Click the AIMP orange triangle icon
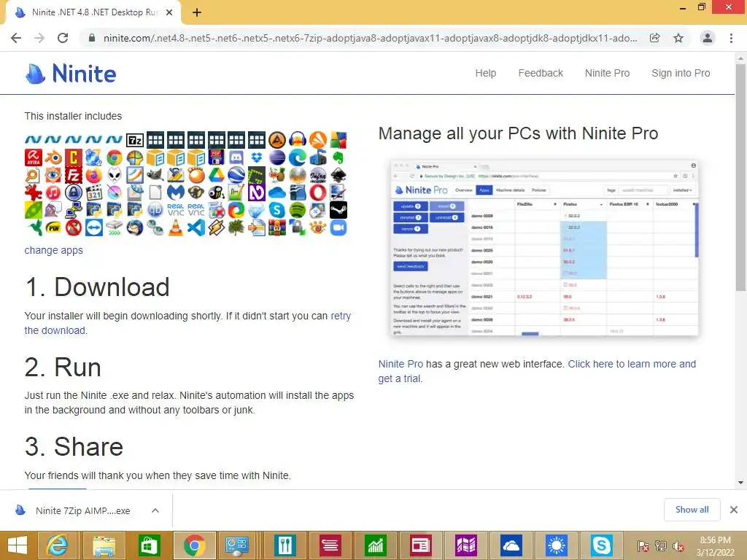Image resolution: width=747 pixels, height=560 pixels. point(276,140)
